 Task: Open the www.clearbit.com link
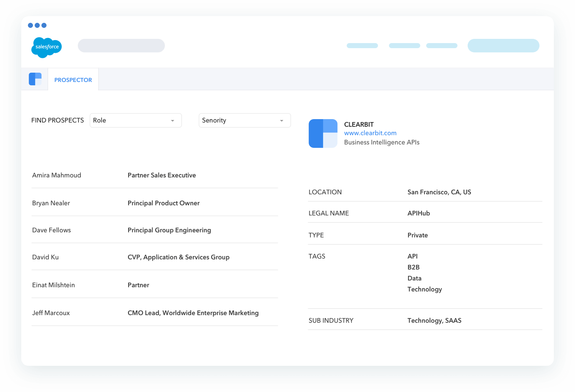370,133
